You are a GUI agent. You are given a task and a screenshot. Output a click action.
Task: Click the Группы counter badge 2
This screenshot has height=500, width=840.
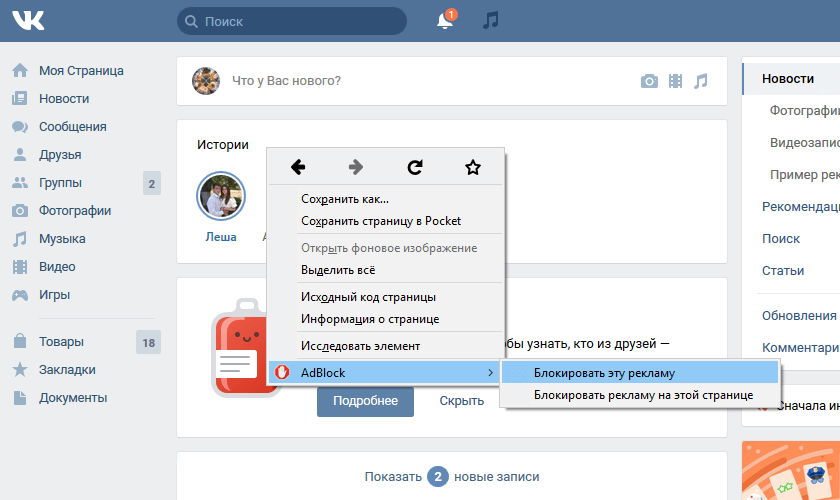[x=152, y=183]
